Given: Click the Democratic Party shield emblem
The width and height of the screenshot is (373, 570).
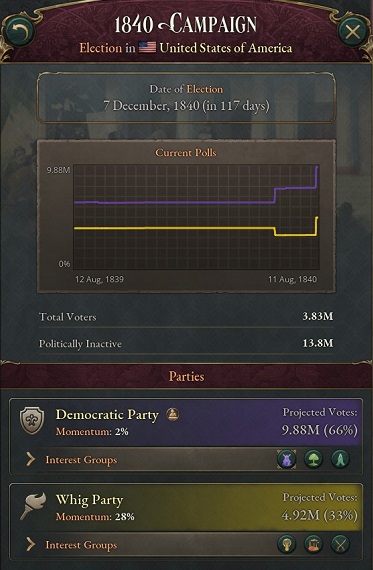Looking at the screenshot, I should 32,421.
